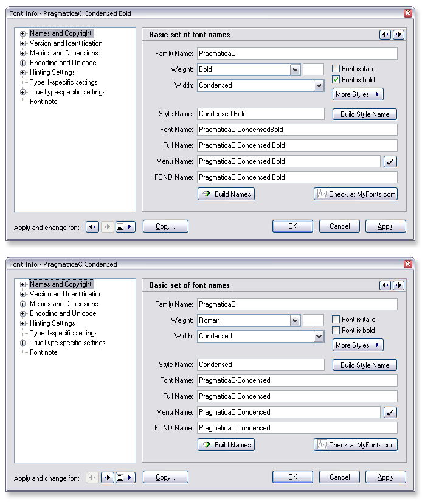Click Copy... in PragmaticaC Condensed window
The height and width of the screenshot is (504, 425).
click(x=165, y=477)
